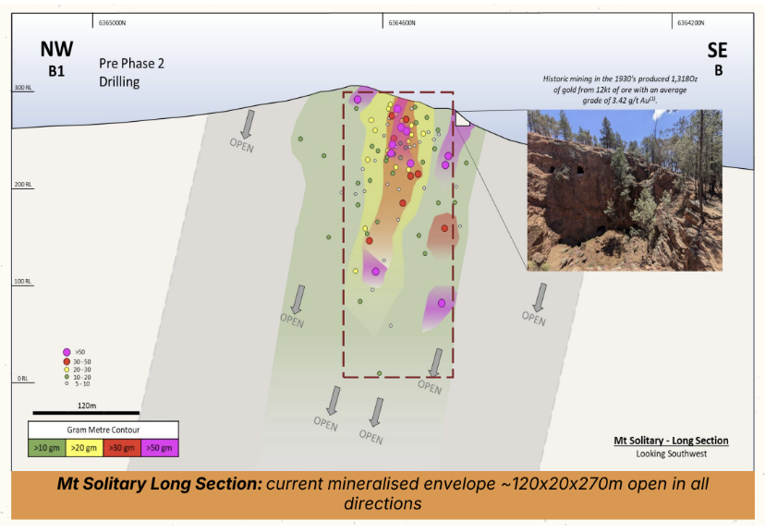The width and height of the screenshot is (765, 532).
Task: Click the 'Gram Metre Contour' legend header
Action: click(103, 430)
